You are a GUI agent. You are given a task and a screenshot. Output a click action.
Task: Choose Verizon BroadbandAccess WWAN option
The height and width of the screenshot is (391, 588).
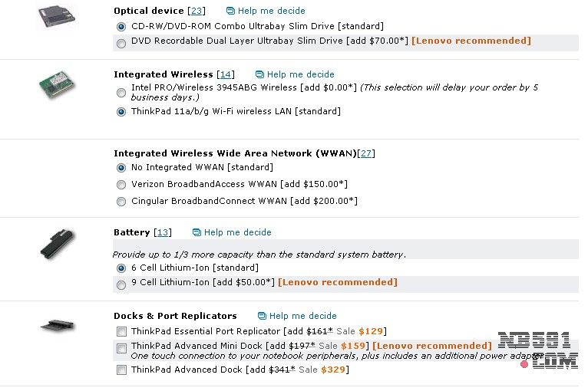[121, 185]
